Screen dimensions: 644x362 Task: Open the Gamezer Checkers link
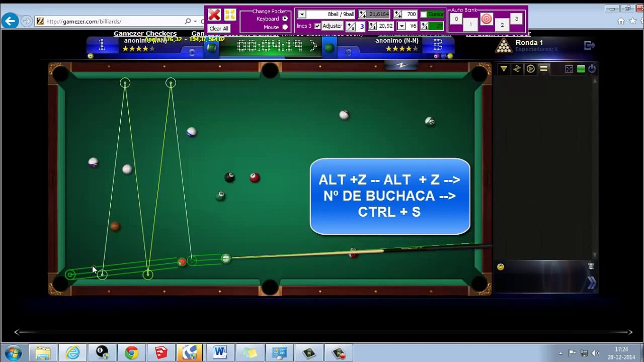[145, 34]
